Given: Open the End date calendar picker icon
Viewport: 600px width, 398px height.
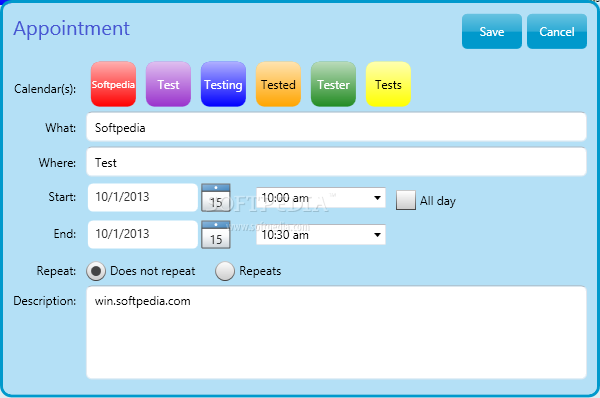Looking at the screenshot, I should coord(216,235).
